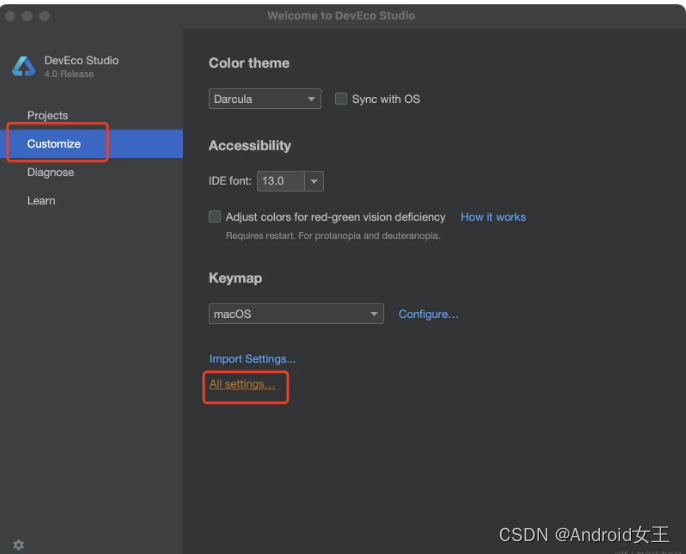The height and width of the screenshot is (554, 686).
Task: Expand the IDE font size dropdown arrow
Action: click(314, 181)
